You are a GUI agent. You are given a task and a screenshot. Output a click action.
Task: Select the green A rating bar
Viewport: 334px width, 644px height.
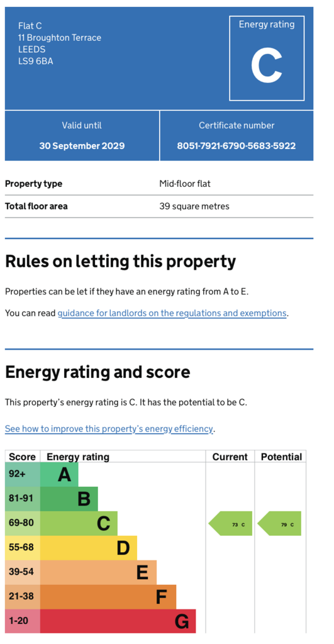tap(59, 475)
